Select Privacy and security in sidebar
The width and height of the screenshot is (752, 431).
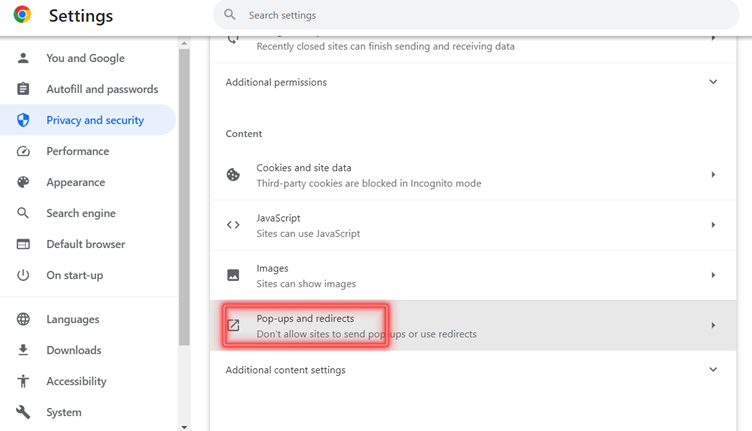pyautogui.click(x=88, y=120)
